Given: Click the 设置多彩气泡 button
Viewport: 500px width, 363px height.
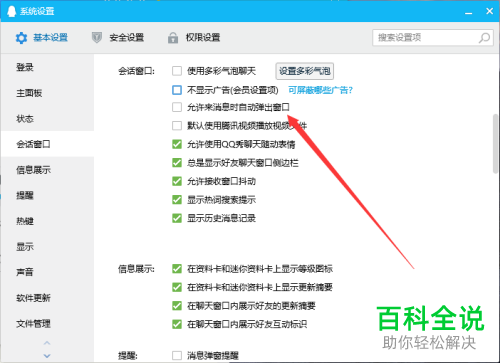Looking at the screenshot, I should click(305, 71).
